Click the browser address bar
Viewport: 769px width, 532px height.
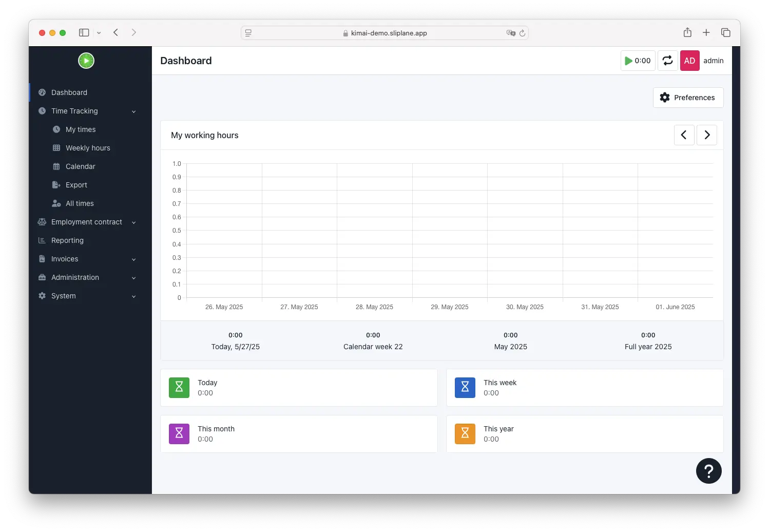pos(384,32)
